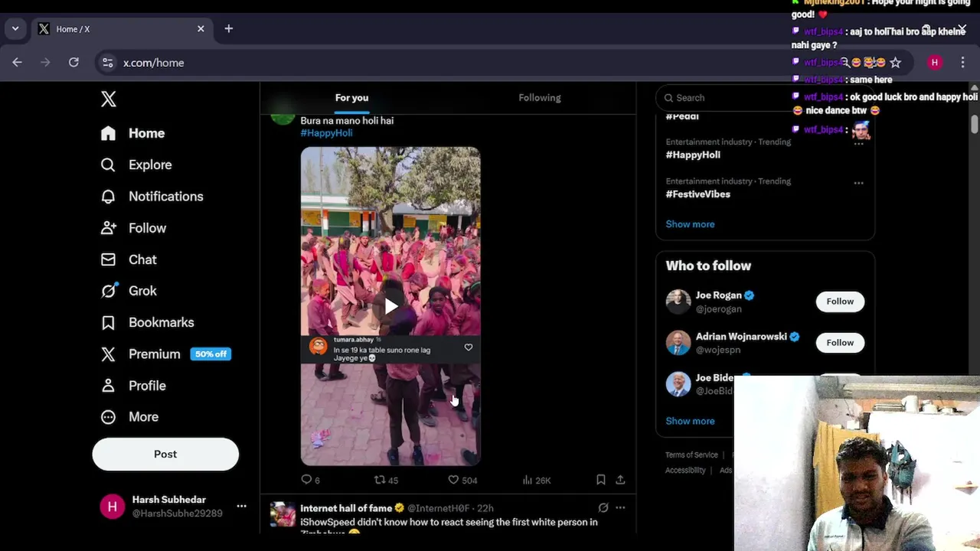This screenshot has width=980, height=551.
Task: Show more Who to follow suggestions
Action: coord(690,421)
